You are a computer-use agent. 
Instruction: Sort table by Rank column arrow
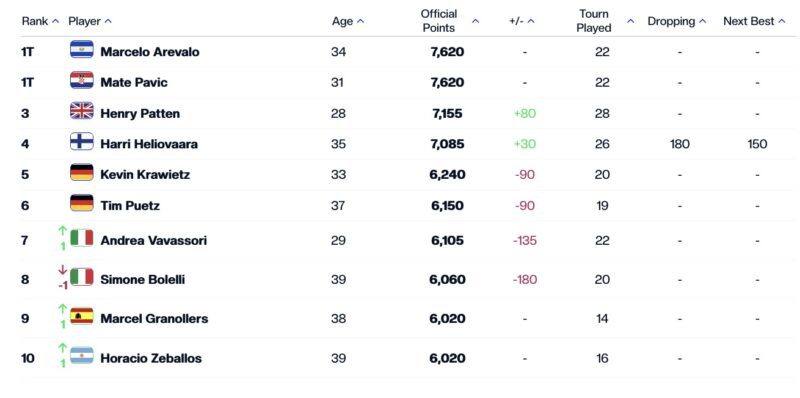click(x=56, y=21)
